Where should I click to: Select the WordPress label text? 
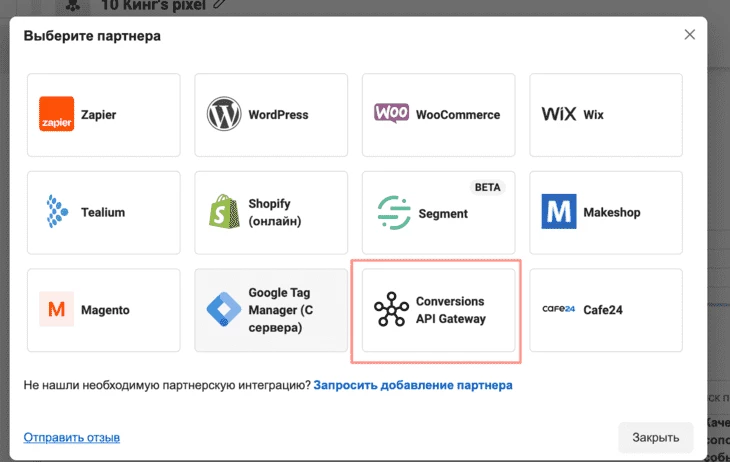278,115
